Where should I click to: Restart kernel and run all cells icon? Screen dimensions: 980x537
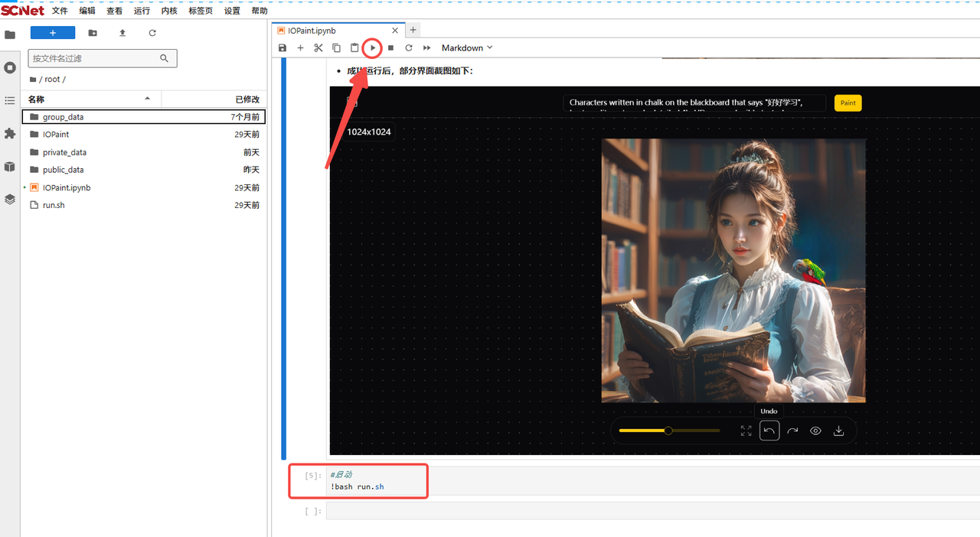click(426, 48)
